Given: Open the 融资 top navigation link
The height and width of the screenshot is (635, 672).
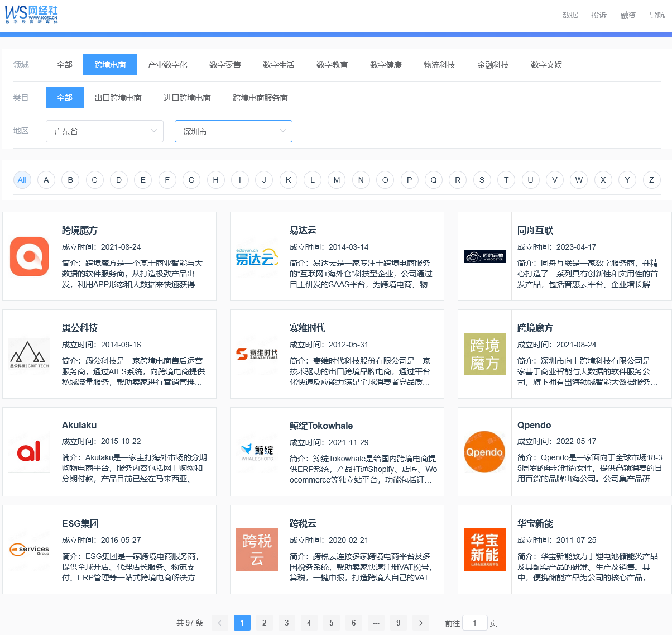Looking at the screenshot, I should (x=628, y=15).
